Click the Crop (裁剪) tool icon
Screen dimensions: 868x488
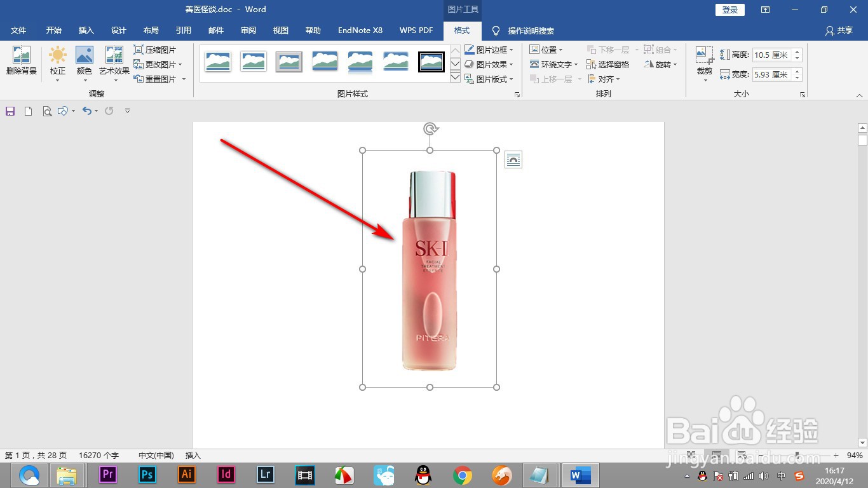click(704, 55)
